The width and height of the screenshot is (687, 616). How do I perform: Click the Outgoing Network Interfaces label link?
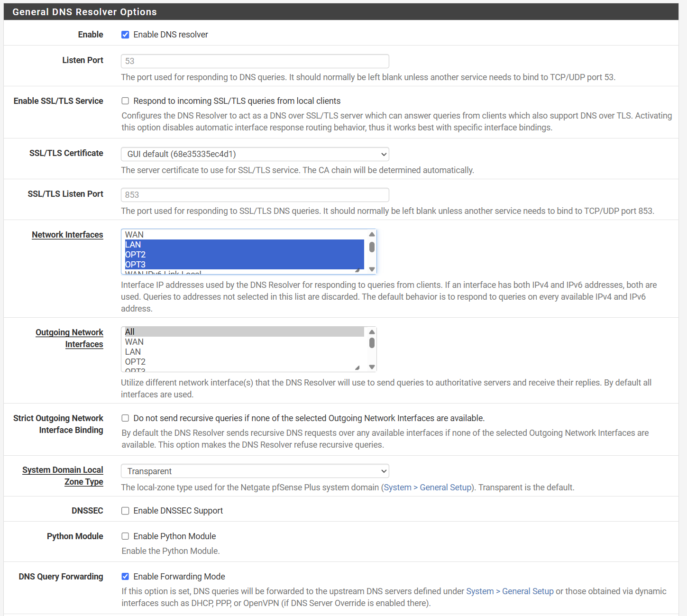tap(69, 332)
